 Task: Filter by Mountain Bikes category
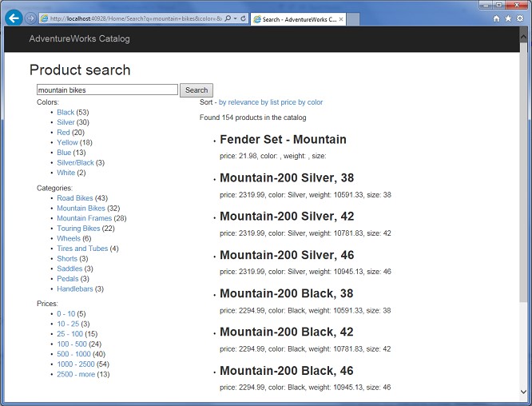(x=81, y=209)
